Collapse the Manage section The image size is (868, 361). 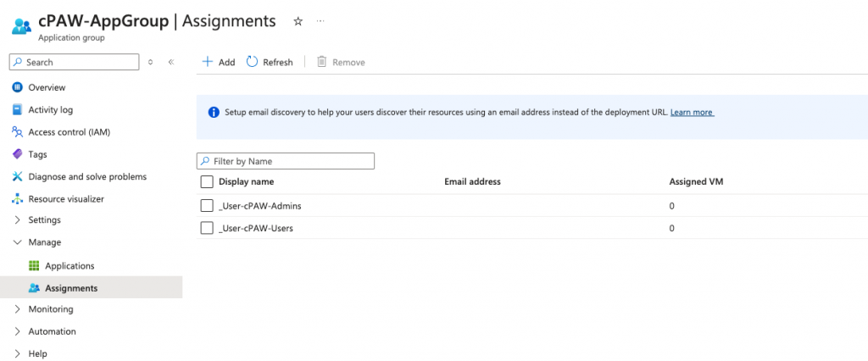click(x=17, y=242)
